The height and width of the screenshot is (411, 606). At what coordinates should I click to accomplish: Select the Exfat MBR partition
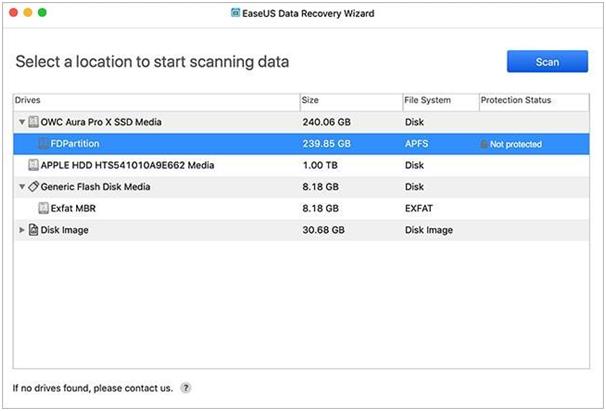click(x=73, y=208)
